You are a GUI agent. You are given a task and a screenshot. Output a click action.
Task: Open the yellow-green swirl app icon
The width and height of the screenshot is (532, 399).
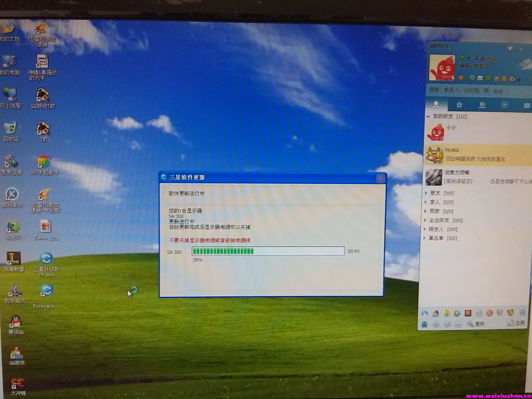pos(447,313)
